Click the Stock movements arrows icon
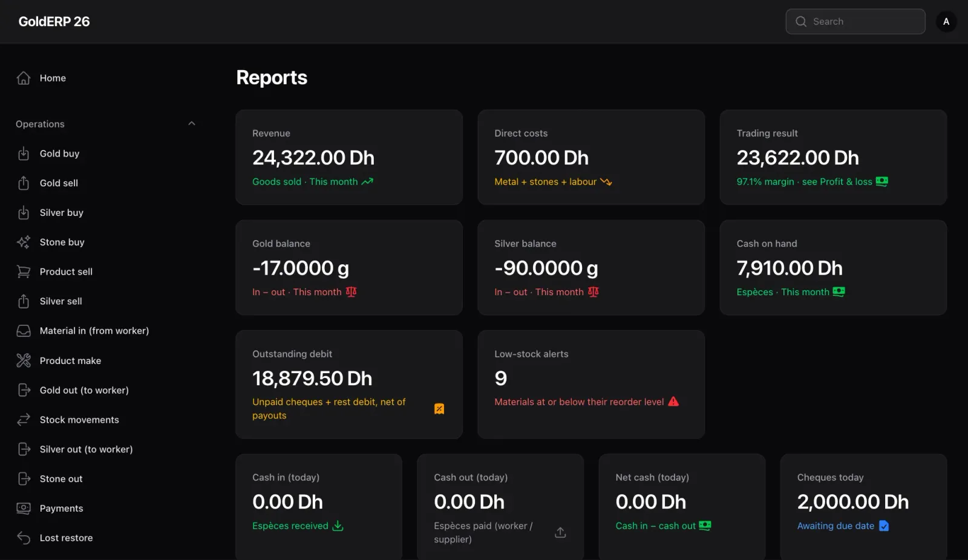Viewport: 968px width, 560px height. pos(24,420)
